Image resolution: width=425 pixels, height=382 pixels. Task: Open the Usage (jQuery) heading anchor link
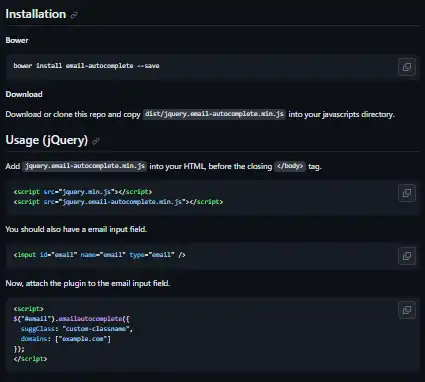[96, 141]
